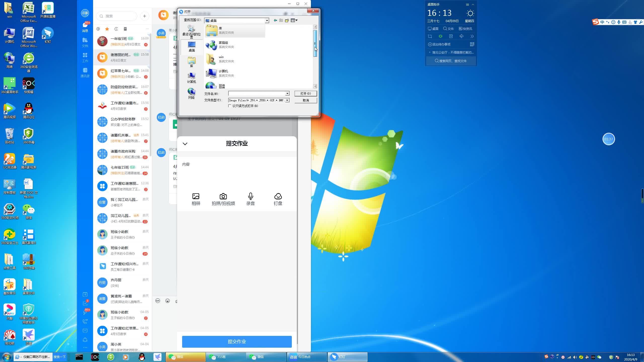
Task: Open the to-do checkmark icon with badge 1
Action: pyautogui.click(x=85, y=303)
